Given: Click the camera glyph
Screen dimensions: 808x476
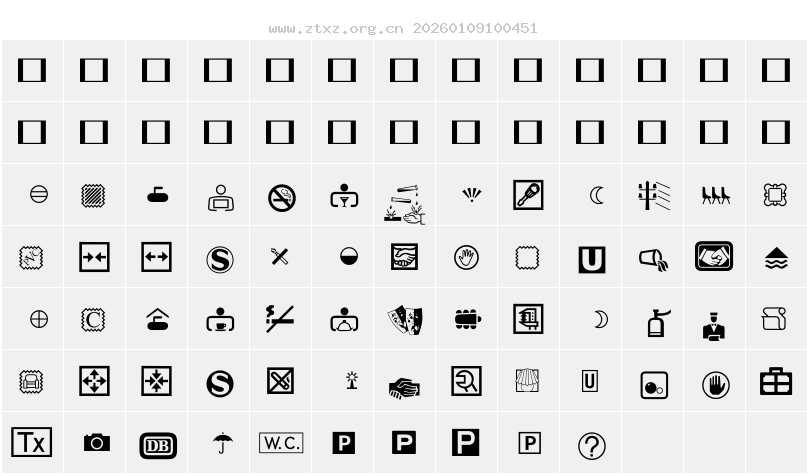Looking at the screenshot, I should [97, 443].
